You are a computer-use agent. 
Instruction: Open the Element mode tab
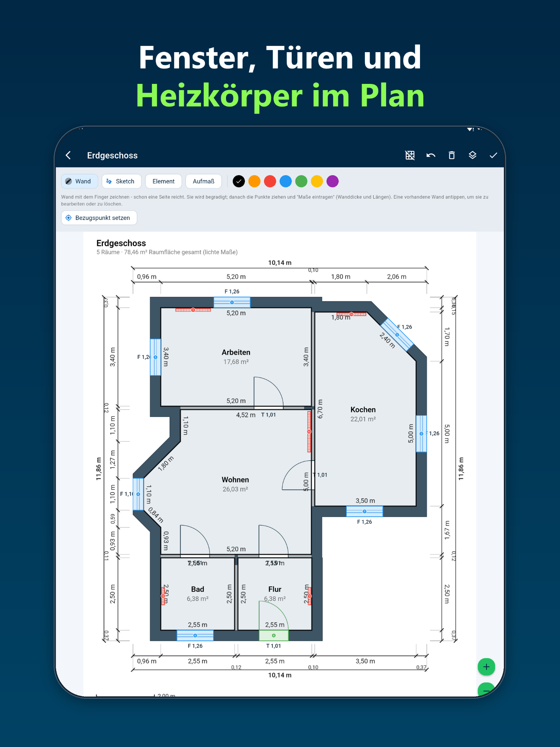163,181
